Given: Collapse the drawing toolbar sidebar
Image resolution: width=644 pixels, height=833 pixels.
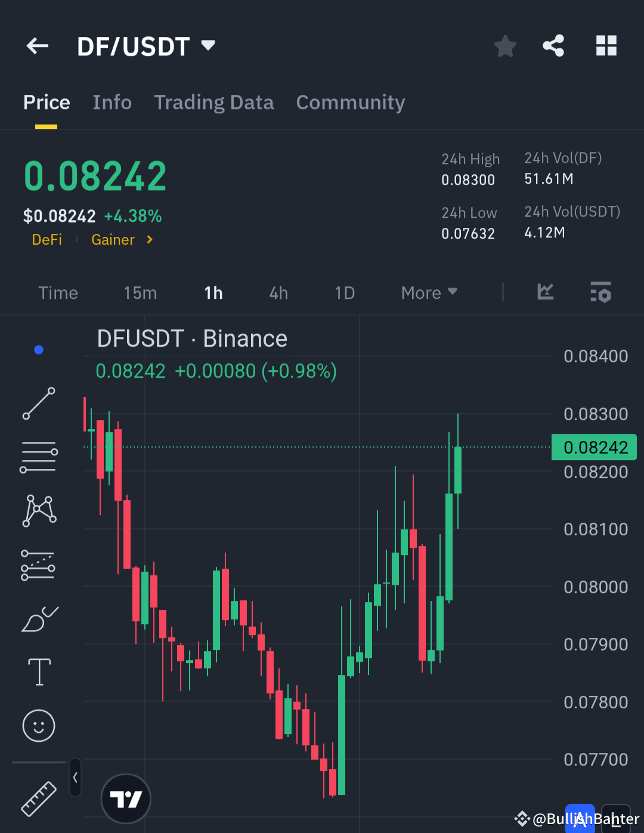Looking at the screenshot, I should tap(75, 778).
